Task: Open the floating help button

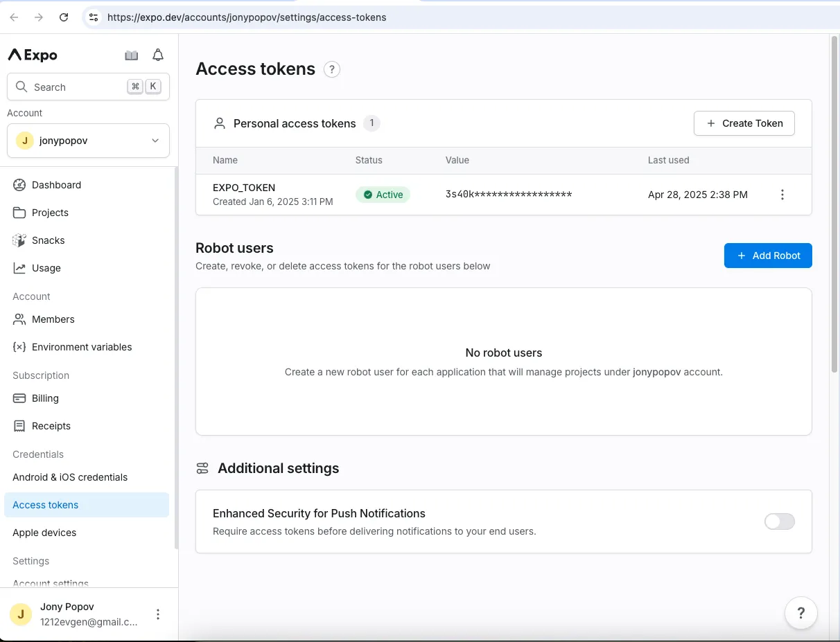Action: [x=801, y=613]
